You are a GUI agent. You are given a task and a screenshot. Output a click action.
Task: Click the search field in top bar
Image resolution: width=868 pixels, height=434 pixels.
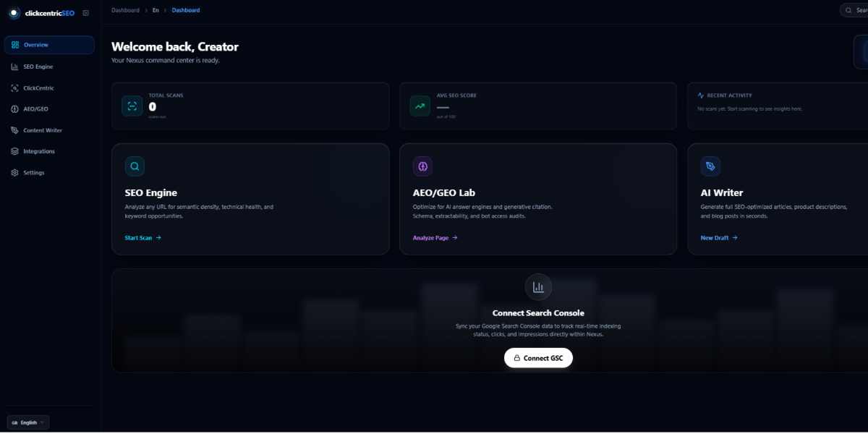click(855, 10)
